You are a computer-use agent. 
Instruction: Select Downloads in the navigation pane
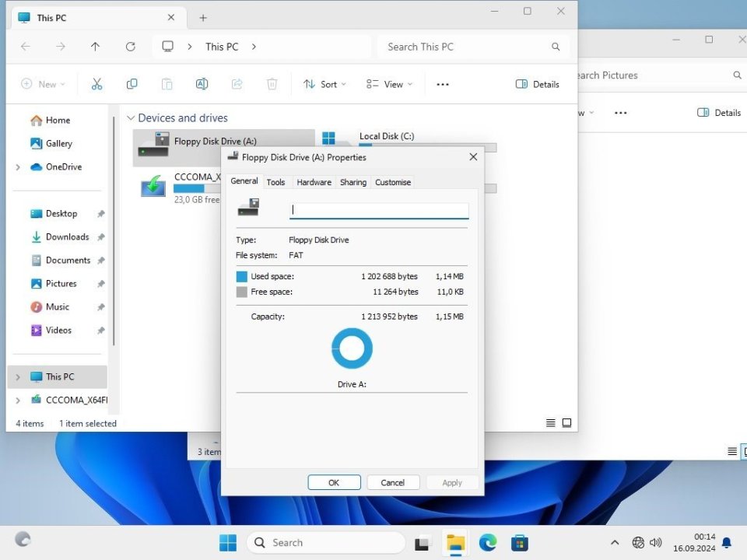click(67, 237)
